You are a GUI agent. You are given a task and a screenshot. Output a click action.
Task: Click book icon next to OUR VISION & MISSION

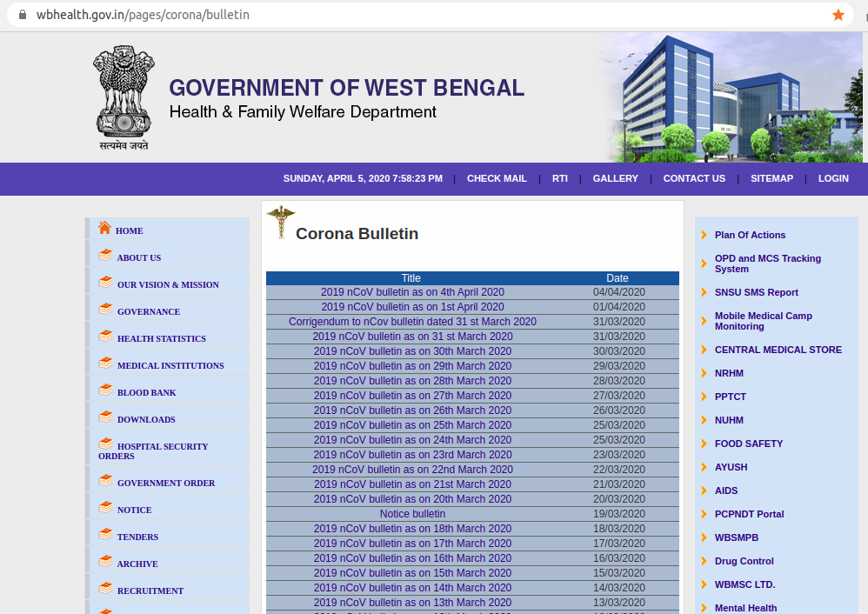coord(106,283)
